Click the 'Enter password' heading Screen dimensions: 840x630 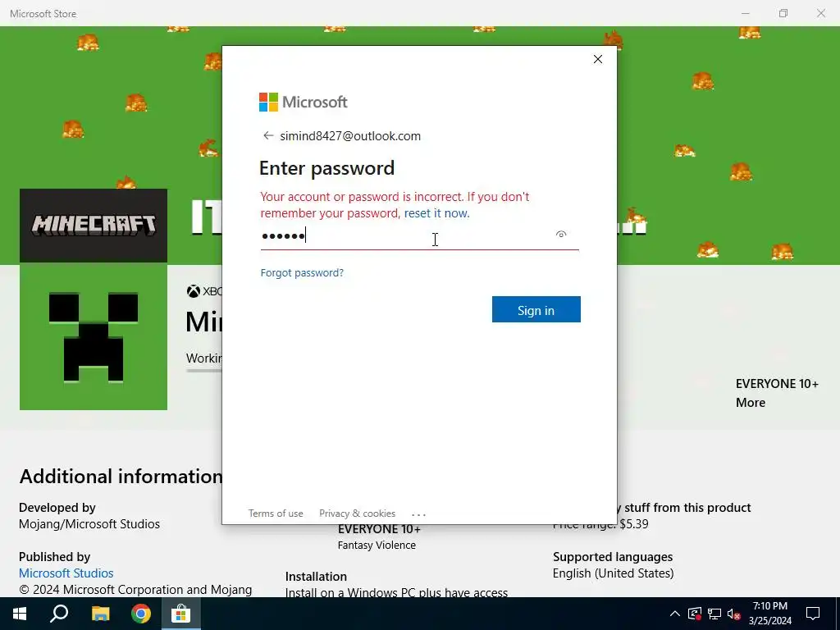[326, 168]
